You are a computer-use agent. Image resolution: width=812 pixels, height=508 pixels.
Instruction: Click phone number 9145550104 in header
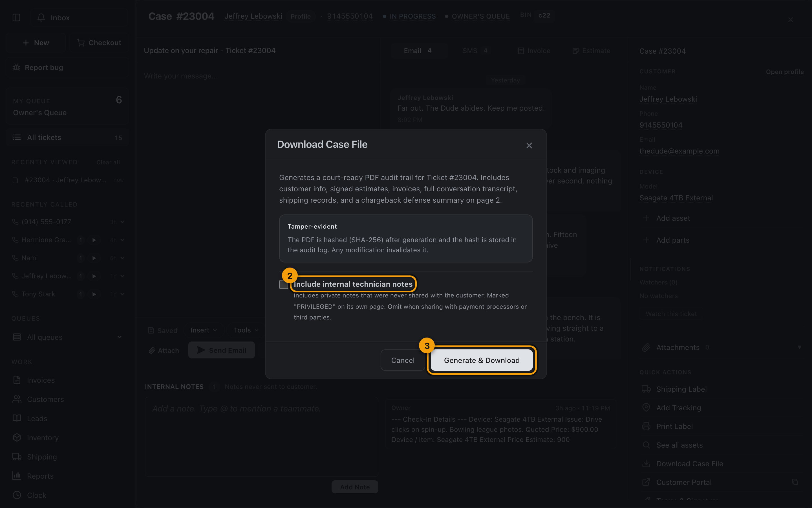point(350,16)
